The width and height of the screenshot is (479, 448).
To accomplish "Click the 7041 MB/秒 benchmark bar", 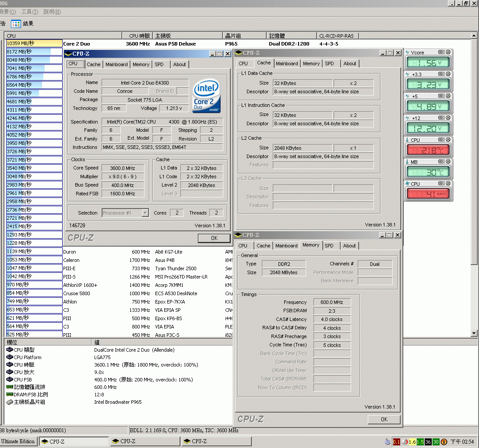I will point(34,68).
